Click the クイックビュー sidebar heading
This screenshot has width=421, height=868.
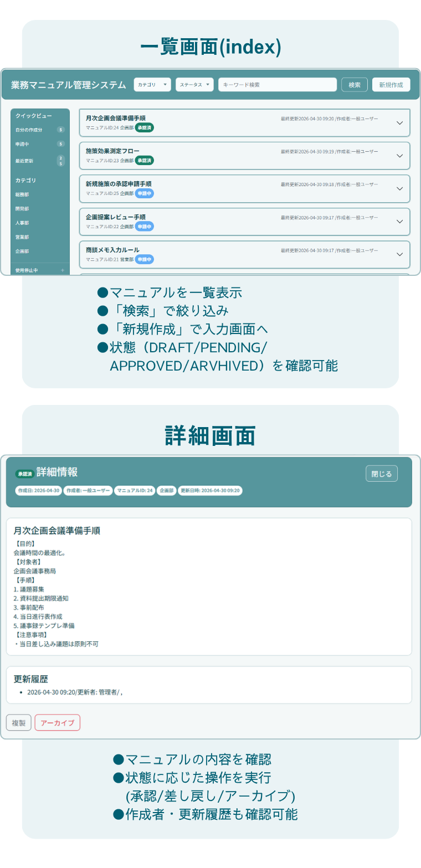pyautogui.click(x=33, y=116)
